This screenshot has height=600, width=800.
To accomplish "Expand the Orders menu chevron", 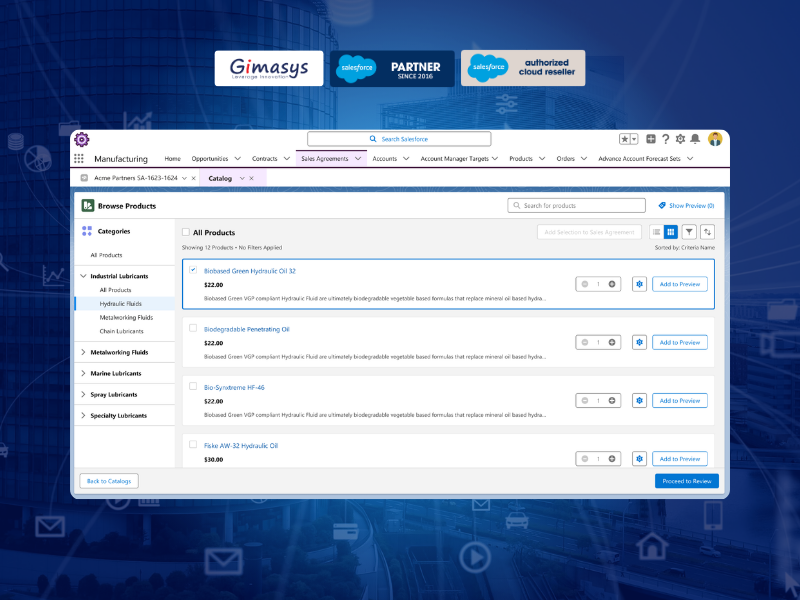I will coord(584,159).
